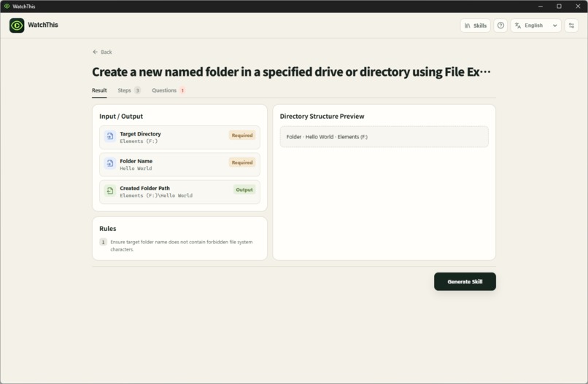The height and width of the screenshot is (384, 588).
Task: Click the Steps count badge 3
Action: point(138,90)
